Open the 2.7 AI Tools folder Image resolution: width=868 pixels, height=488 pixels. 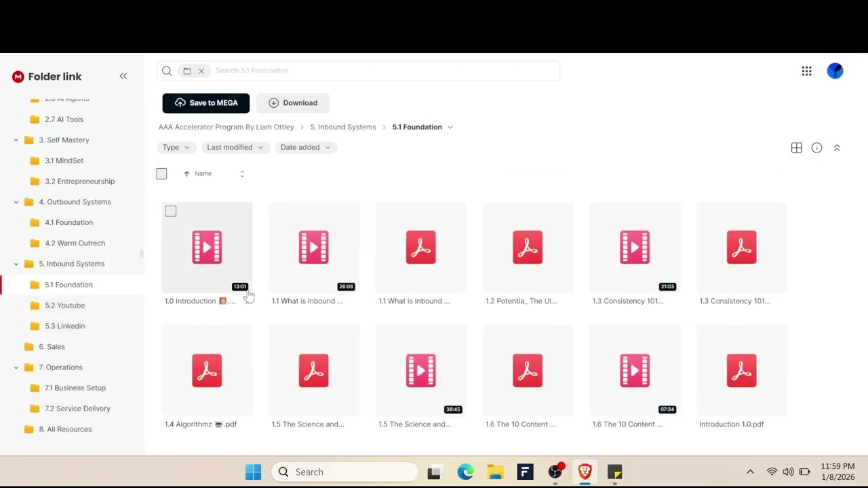pos(64,119)
